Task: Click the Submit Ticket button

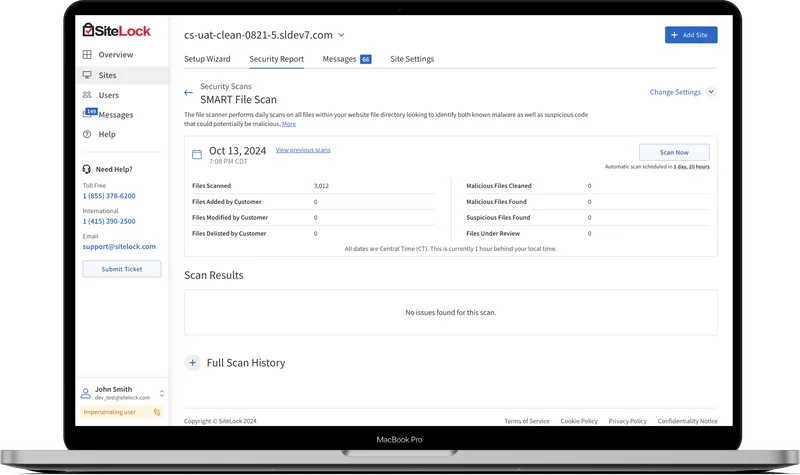Action: pos(122,269)
